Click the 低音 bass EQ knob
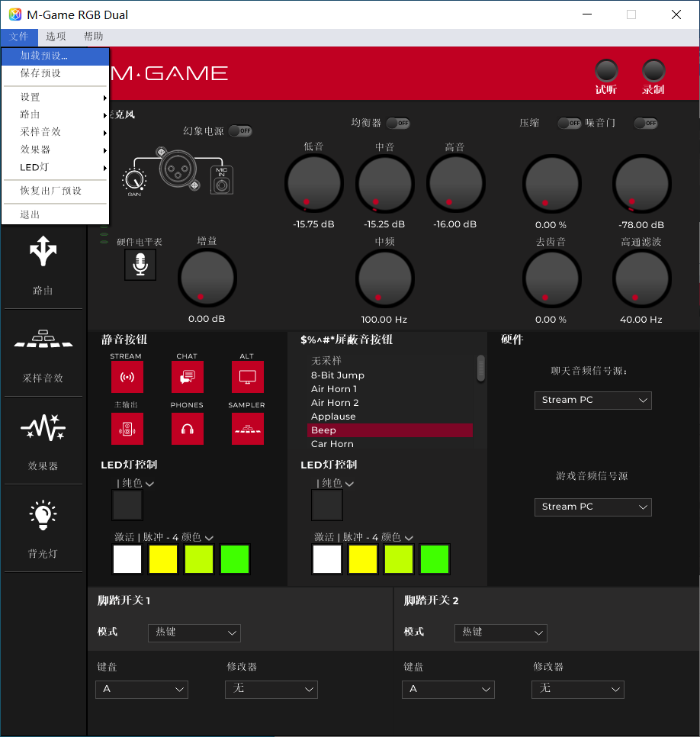This screenshot has height=737, width=700. pyautogui.click(x=314, y=183)
